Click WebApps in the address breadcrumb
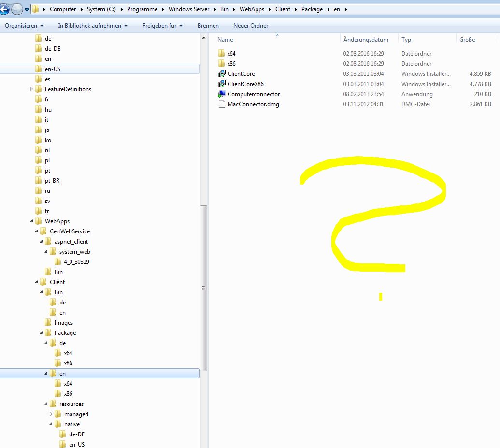 252,9
